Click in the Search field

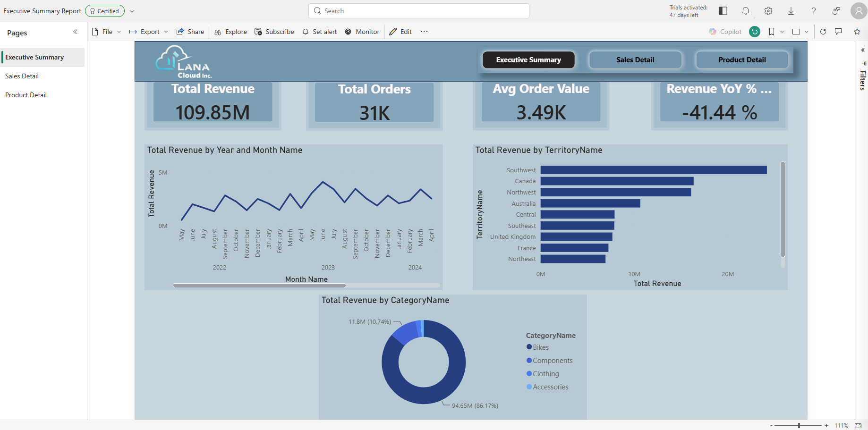point(419,11)
